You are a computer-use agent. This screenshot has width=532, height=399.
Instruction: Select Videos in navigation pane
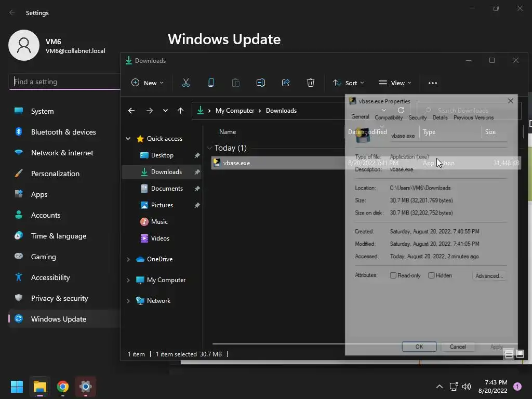[160, 238]
